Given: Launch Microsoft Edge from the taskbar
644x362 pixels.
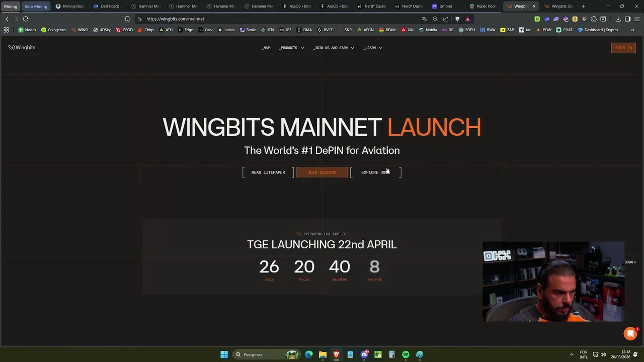Looking at the screenshot, I should pos(309,354).
